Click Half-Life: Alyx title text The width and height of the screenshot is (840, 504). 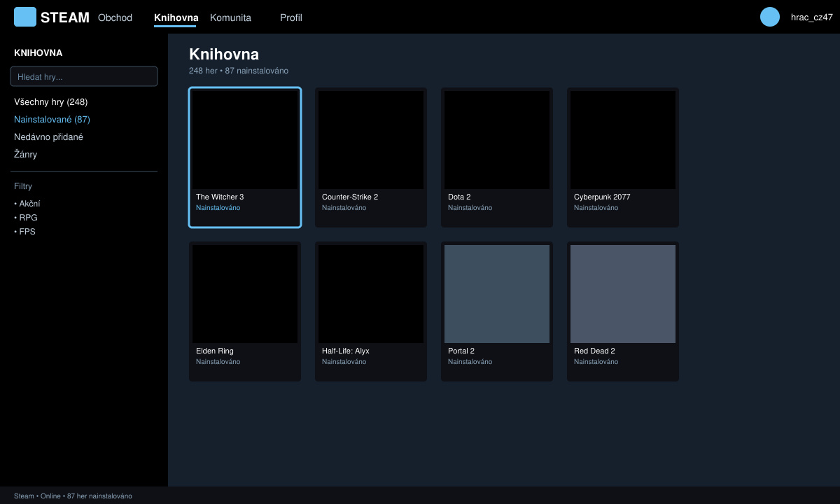pyautogui.click(x=346, y=351)
